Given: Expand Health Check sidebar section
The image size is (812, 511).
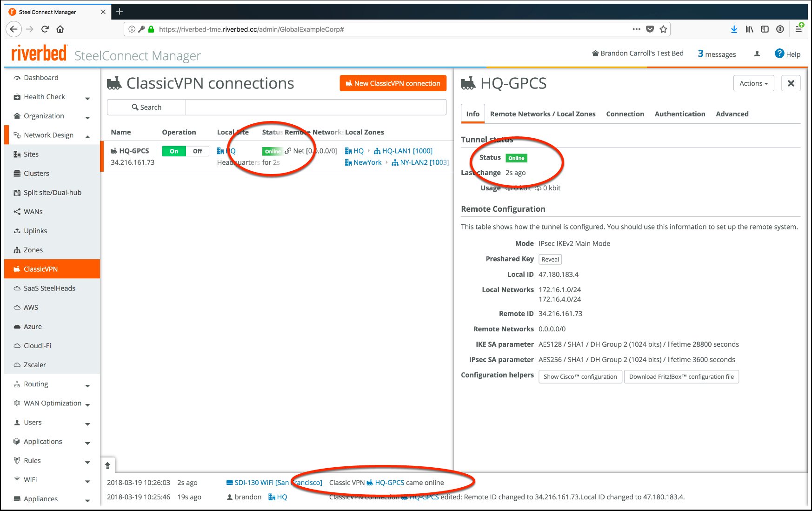Looking at the screenshot, I should tap(87, 98).
